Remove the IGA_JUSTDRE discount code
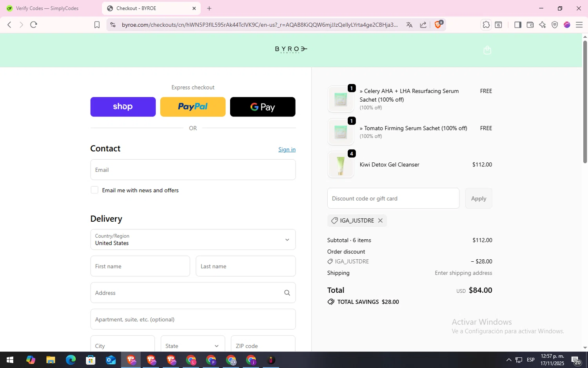The image size is (588, 368). pyautogui.click(x=380, y=220)
